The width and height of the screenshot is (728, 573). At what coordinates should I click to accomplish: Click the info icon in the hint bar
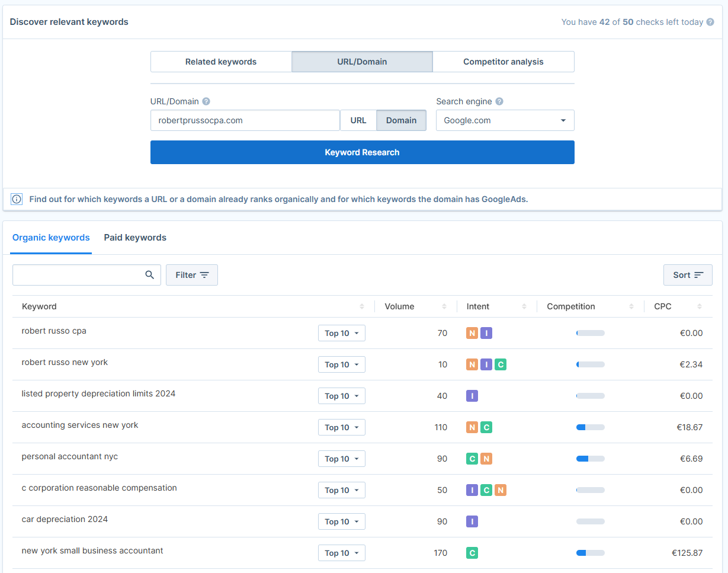tap(17, 199)
